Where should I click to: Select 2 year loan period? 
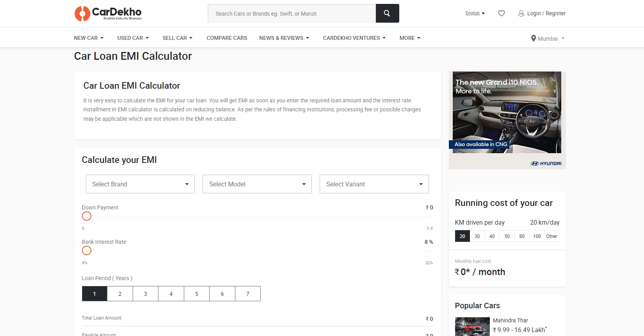(120, 294)
